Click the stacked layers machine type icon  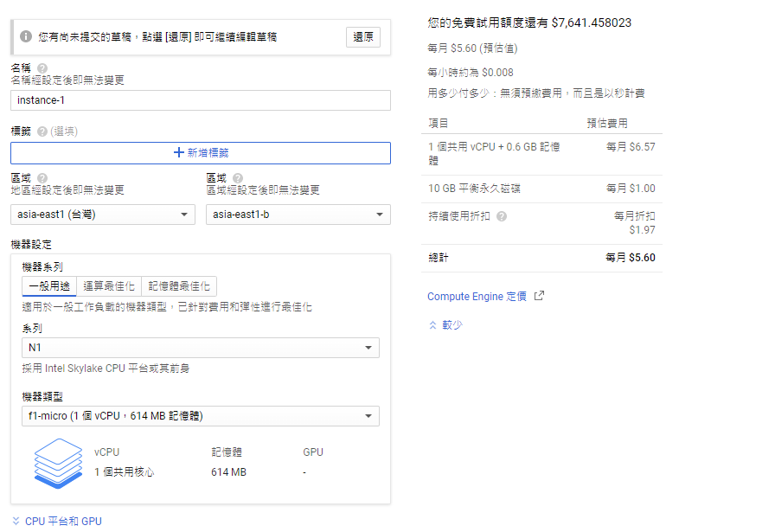pyautogui.click(x=58, y=464)
